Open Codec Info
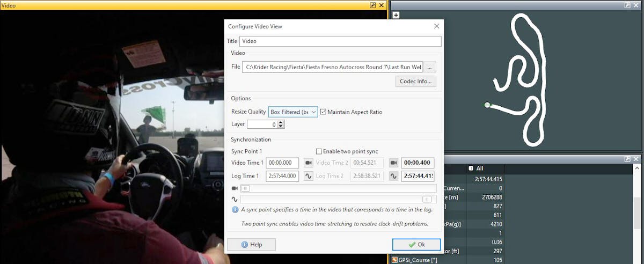 [x=416, y=82]
